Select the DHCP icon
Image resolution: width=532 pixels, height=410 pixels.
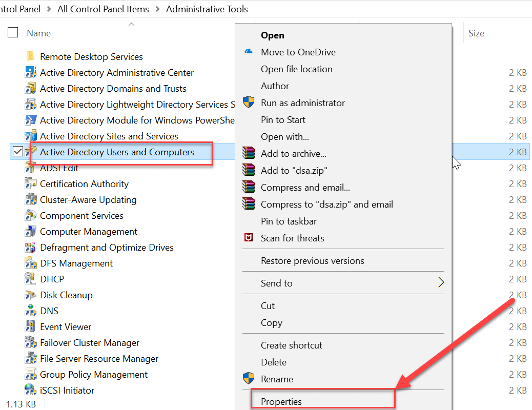30,279
